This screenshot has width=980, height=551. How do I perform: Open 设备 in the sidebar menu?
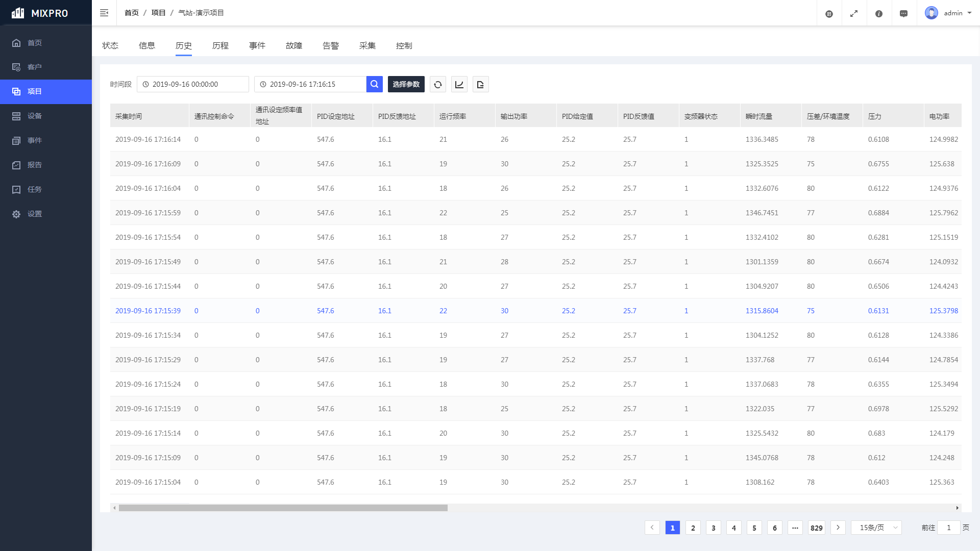[35, 116]
